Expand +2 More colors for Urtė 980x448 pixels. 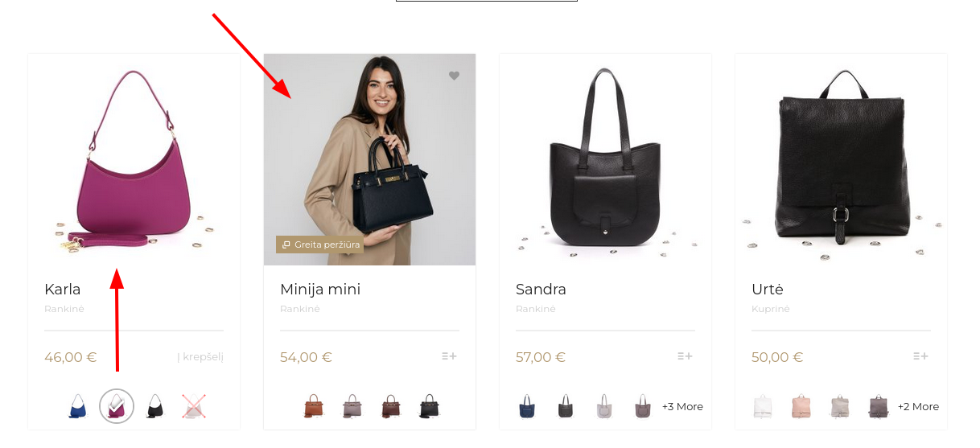coord(918,407)
